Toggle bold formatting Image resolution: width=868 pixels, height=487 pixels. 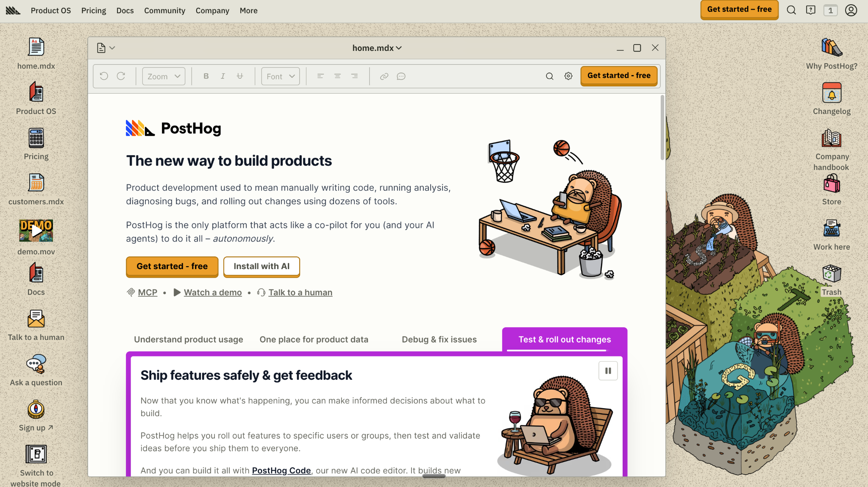pyautogui.click(x=206, y=76)
